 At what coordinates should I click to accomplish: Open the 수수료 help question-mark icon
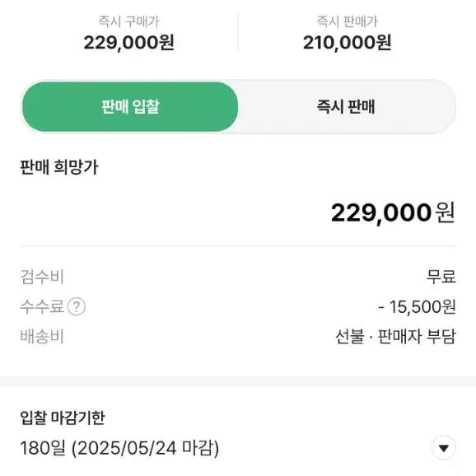(x=77, y=306)
